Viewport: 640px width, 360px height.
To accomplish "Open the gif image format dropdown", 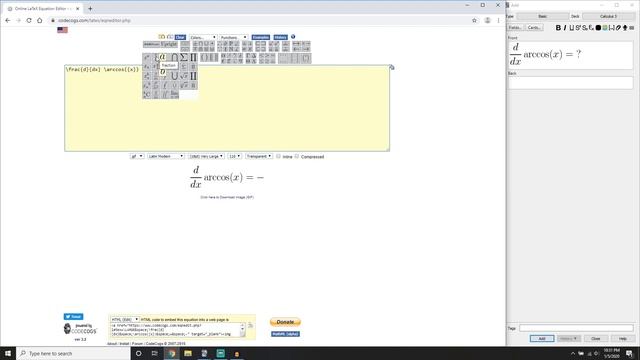I will click(137, 156).
